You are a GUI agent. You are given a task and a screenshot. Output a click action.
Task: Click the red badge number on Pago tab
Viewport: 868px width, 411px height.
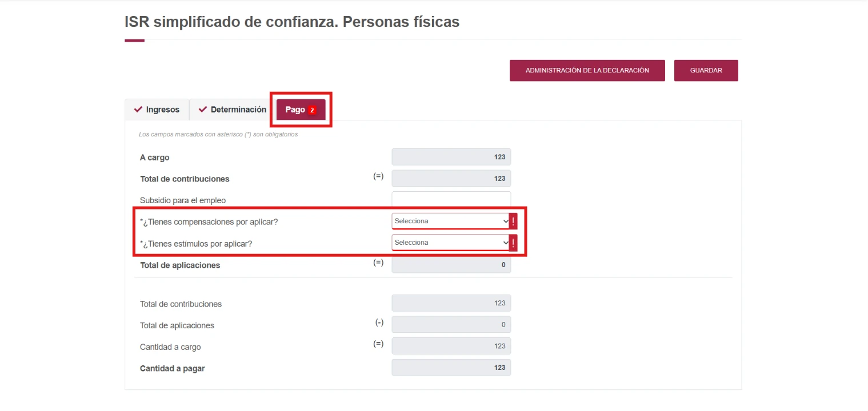click(312, 110)
